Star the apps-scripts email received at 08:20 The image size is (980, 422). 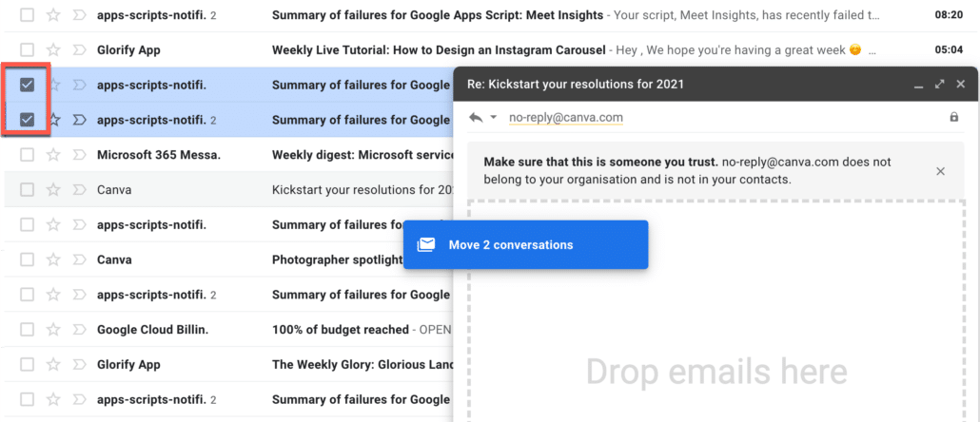pyautogui.click(x=53, y=15)
